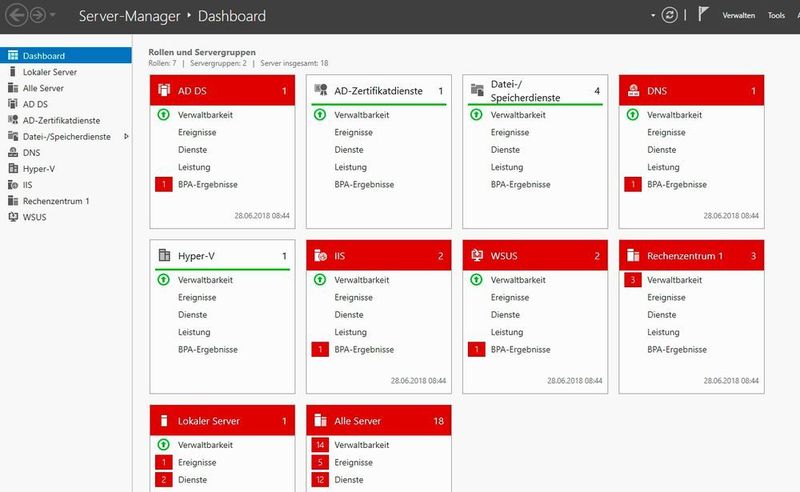Click the Alle Server tile title
The height and width of the screenshot is (492, 800).
coord(357,421)
